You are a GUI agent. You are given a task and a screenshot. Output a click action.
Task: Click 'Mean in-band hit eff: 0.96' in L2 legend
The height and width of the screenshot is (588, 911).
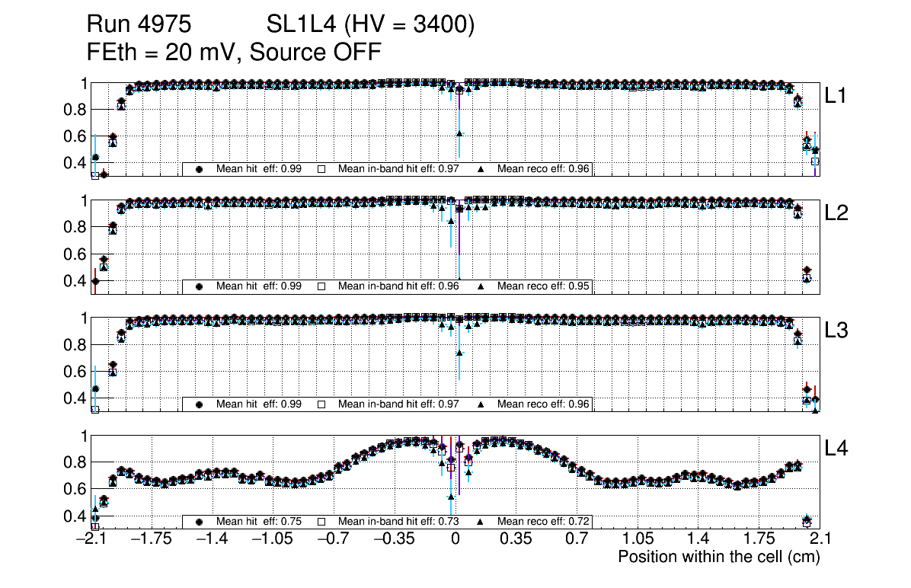(x=398, y=286)
